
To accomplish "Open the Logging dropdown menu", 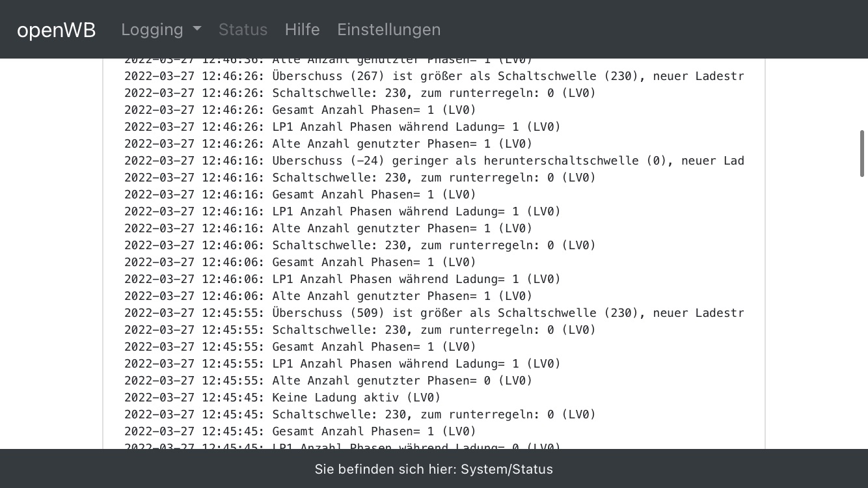I will point(152,29).
